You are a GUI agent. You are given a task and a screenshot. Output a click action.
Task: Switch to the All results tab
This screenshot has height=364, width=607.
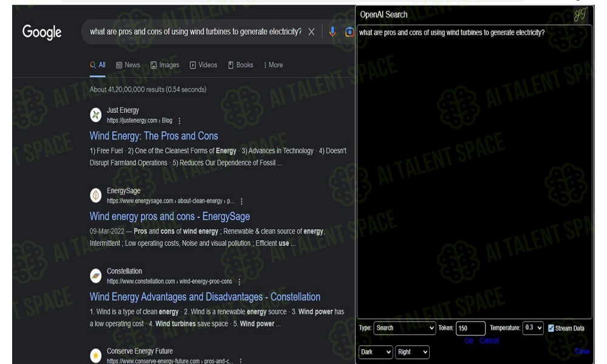point(98,65)
